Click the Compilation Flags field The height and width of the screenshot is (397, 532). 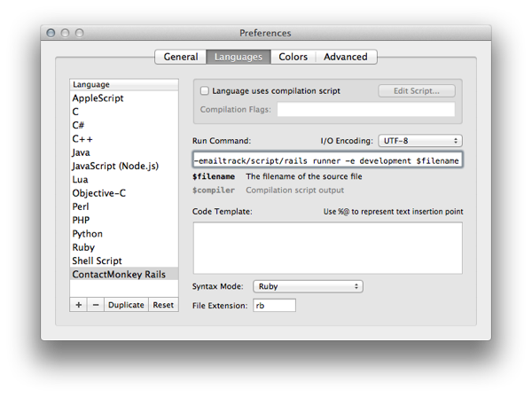click(365, 110)
